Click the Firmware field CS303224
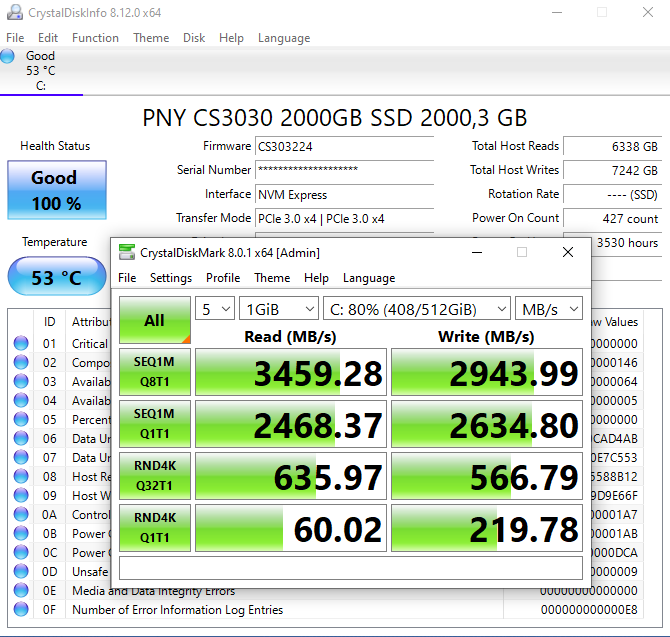 (x=344, y=147)
